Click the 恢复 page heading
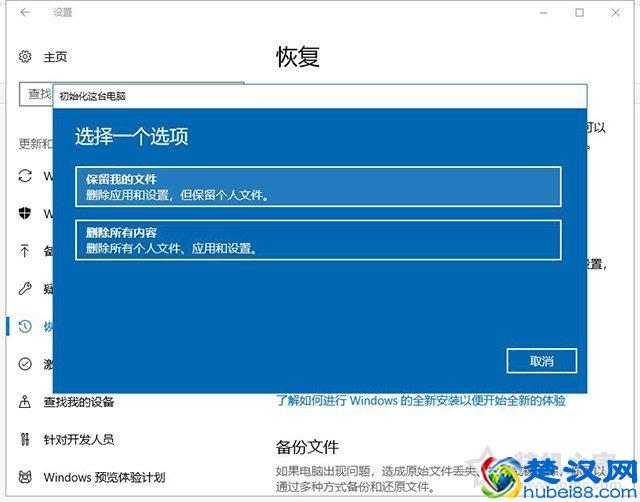 (x=298, y=56)
